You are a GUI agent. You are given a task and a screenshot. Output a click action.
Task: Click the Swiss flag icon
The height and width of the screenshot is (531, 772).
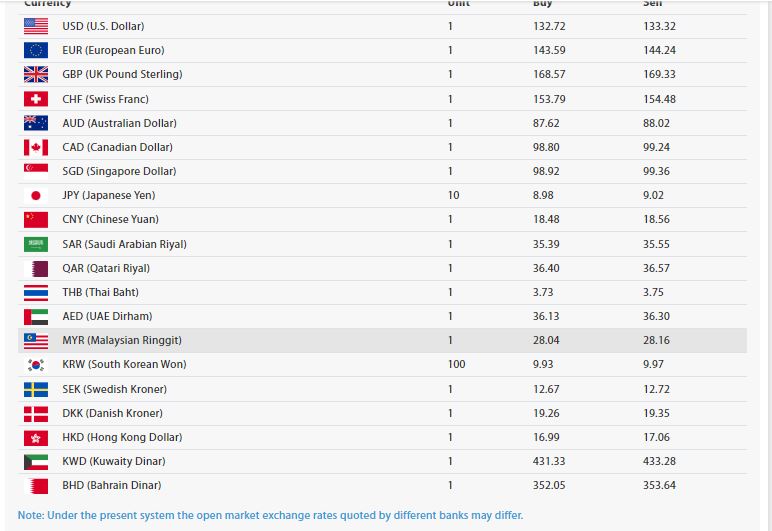[36, 99]
